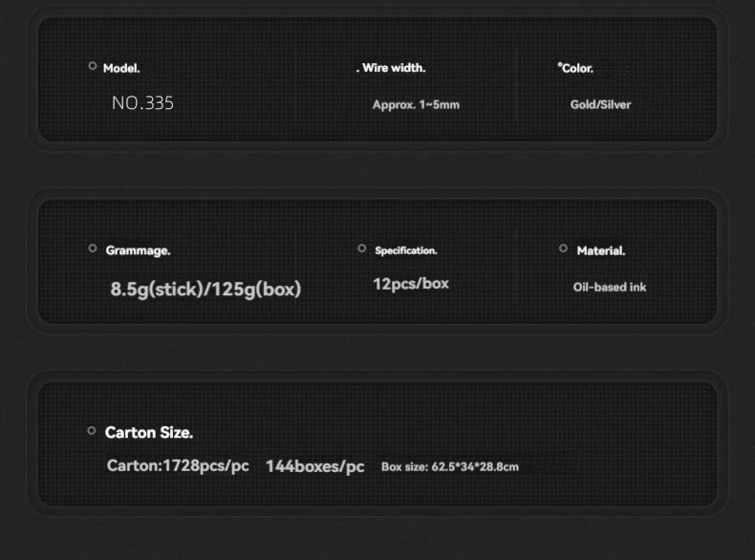Click the bullet circle beside Model
755x560 pixels.
(x=93, y=66)
